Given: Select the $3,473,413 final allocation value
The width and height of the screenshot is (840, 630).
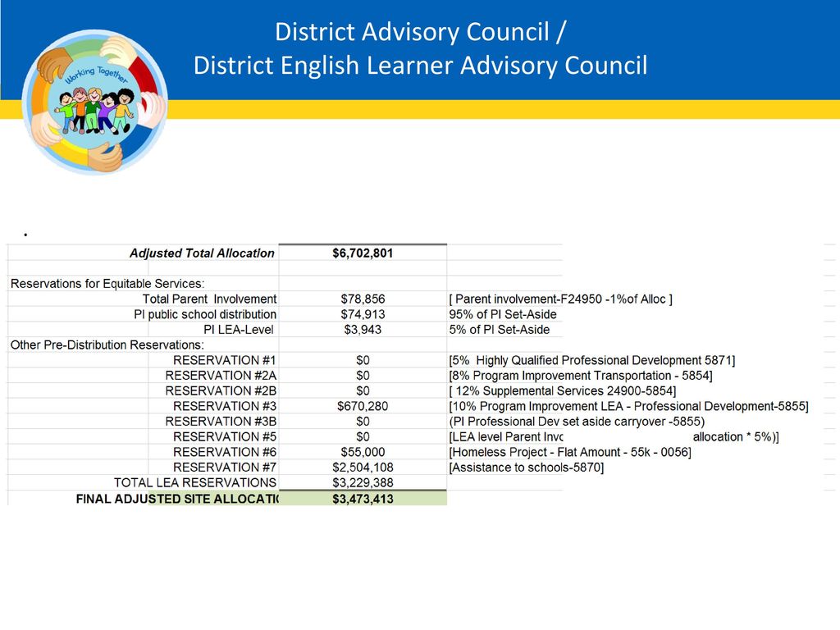Looking at the screenshot, I should click(x=363, y=499).
